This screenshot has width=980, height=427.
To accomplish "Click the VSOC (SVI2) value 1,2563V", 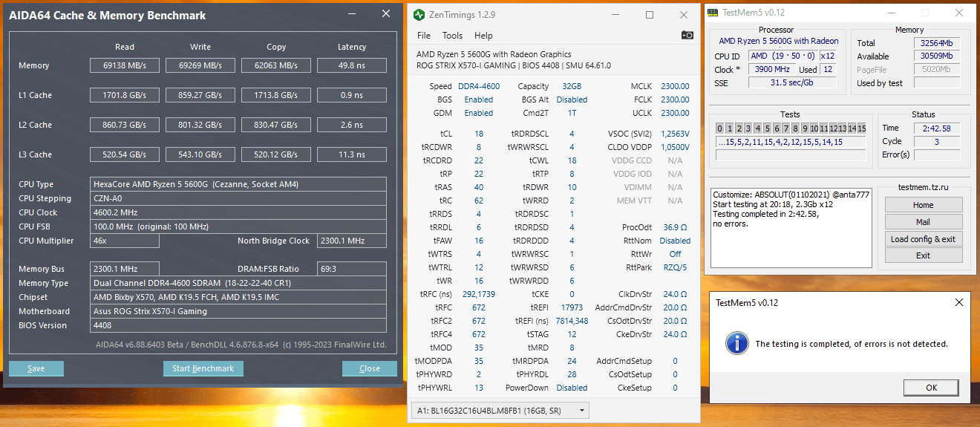I will (675, 134).
